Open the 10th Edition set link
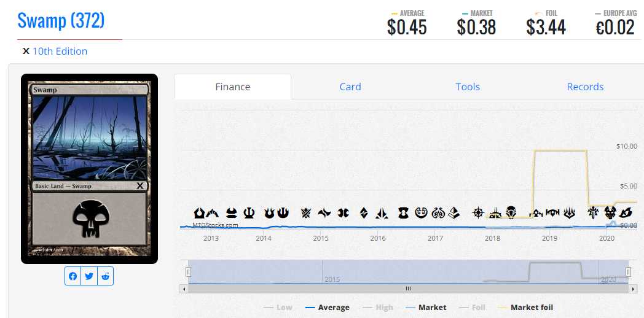This screenshot has width=644, height=318. [x=60, y=52]
